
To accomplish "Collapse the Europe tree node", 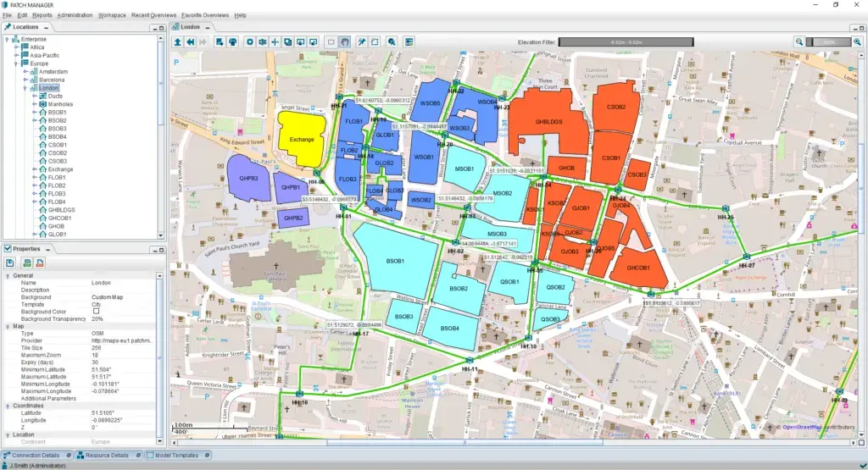I will [16, 64].
